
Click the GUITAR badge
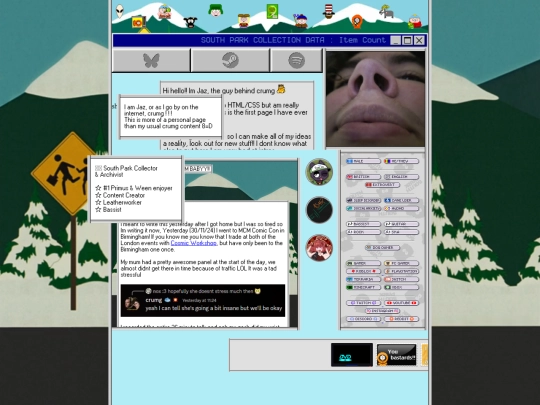402,224
